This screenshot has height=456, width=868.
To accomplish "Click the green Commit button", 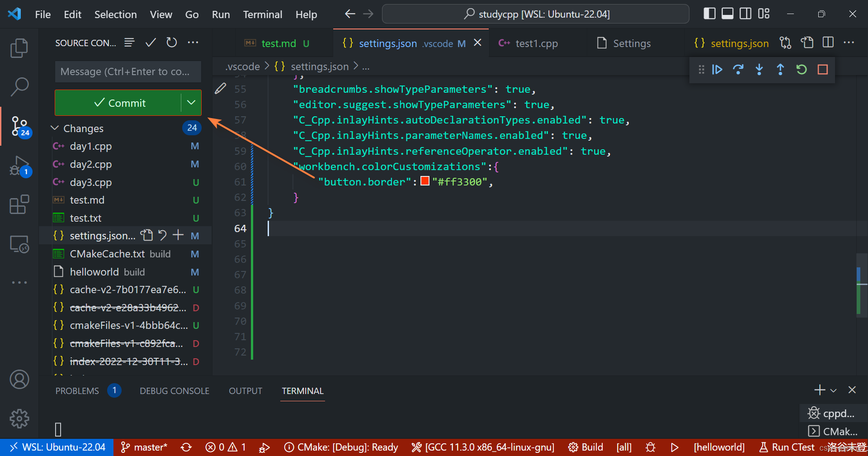I will (x=118, y=103).
